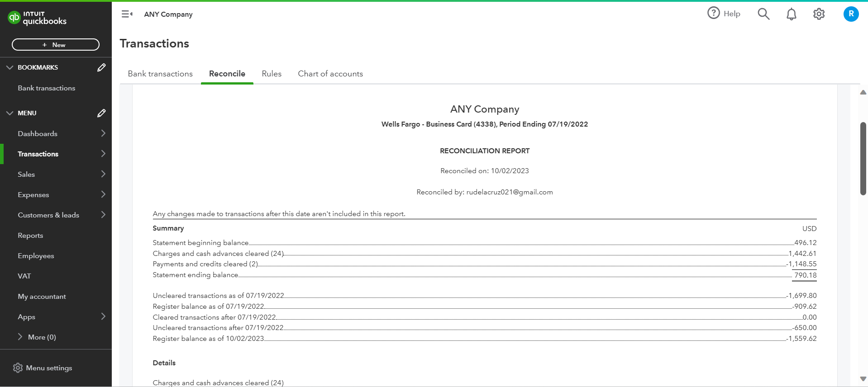Click the Transactions page title
This screenshot has height=387, width=868.
click(x=154, y=43)
